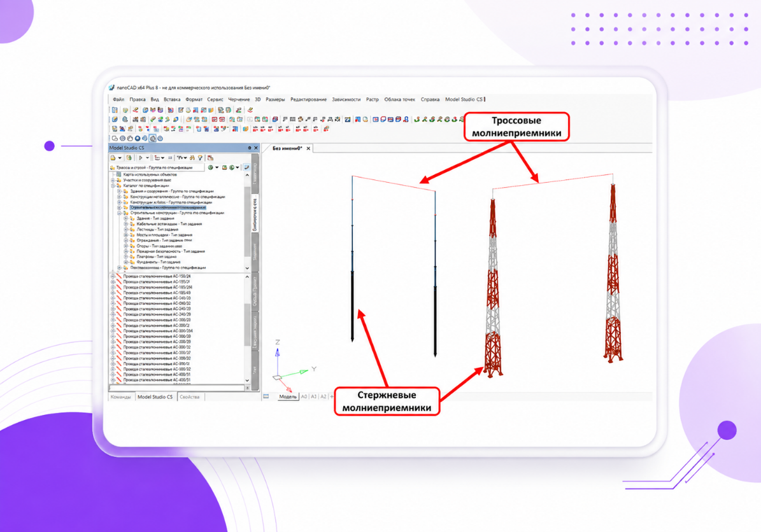The image size is (761, 532).
Task: Switch to the Без имени0* document tab
Action: 287,148
